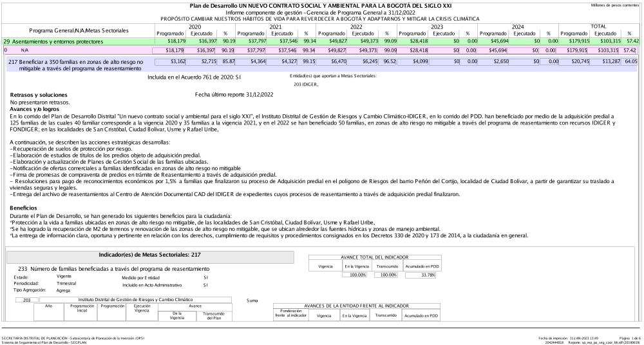Screen dimensions: 644x345
Task: Click the entity code '203' box
Action: 26,300
